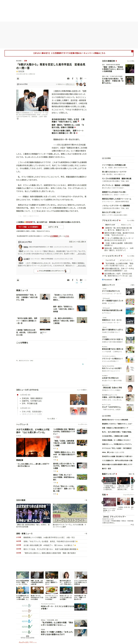Viewport: 138px width, 644px height.
Task: Close the campaign banner at the top
Action: point(132,51)
